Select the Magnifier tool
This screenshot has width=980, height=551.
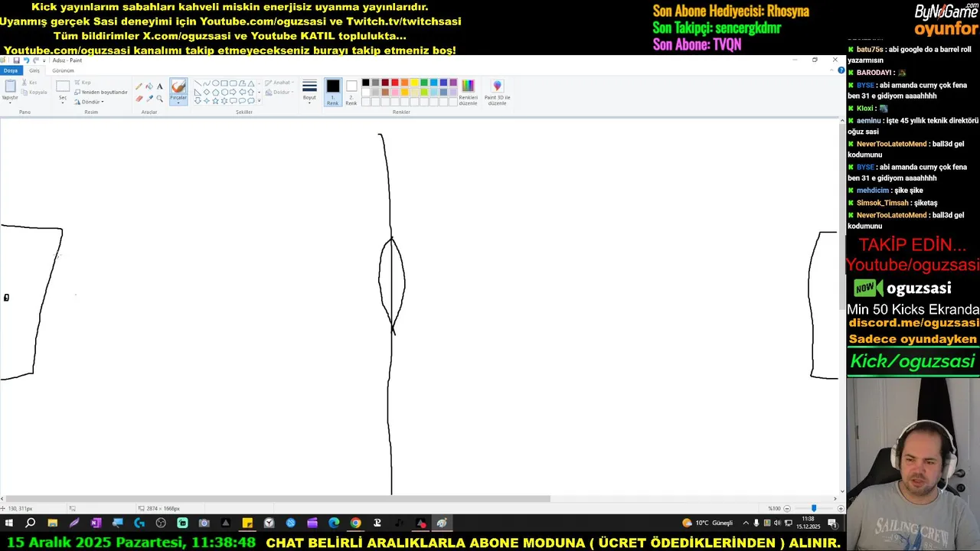point(160,99)
